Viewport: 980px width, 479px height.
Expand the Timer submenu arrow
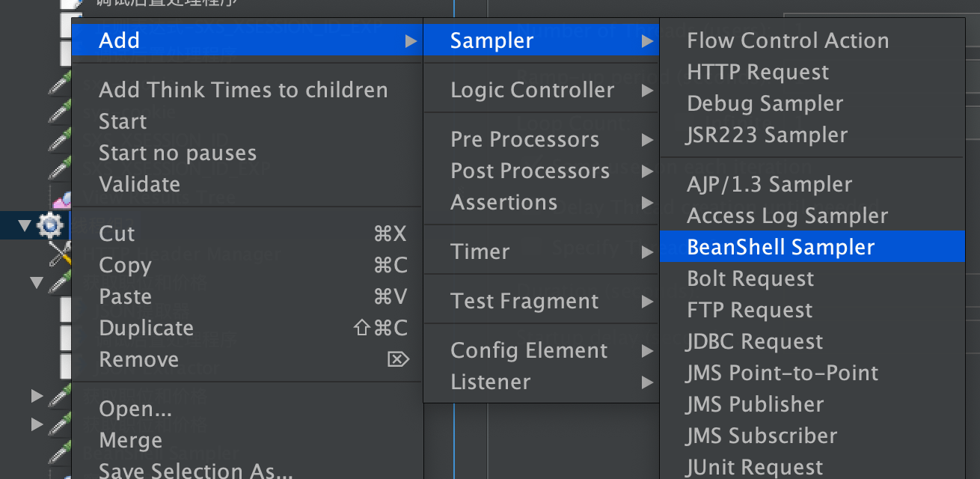pyautogui.click(x=646, y=252)
